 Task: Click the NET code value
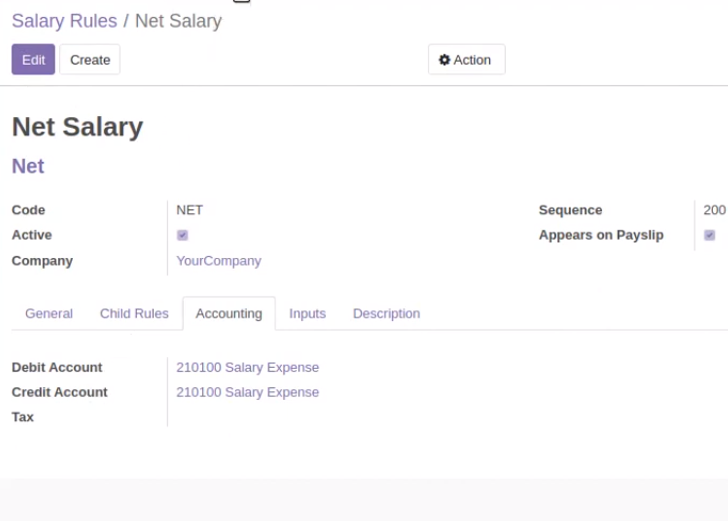point(189,210)
